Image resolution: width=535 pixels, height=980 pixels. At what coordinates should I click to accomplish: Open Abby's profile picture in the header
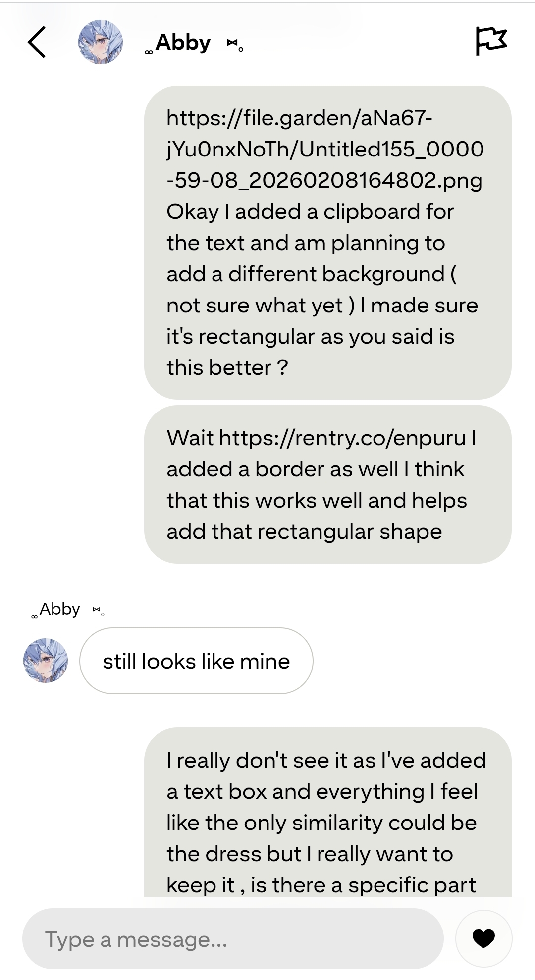pos(101,42)
